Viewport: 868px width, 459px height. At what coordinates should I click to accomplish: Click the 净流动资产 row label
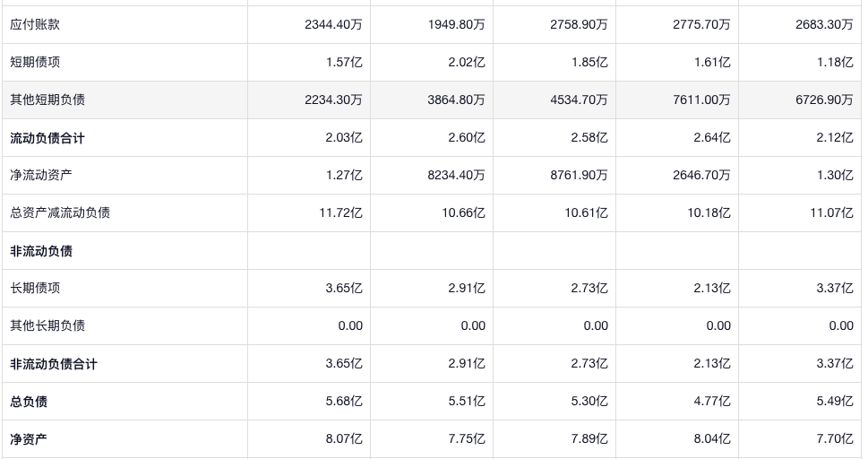tap(41, 176)
